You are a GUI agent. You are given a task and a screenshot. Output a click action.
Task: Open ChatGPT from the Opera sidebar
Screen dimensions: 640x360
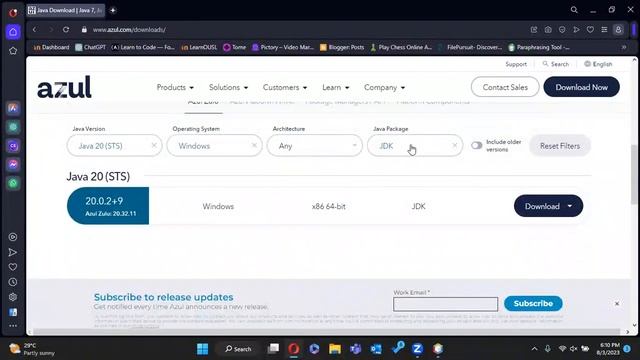click(x=13, y=127)
